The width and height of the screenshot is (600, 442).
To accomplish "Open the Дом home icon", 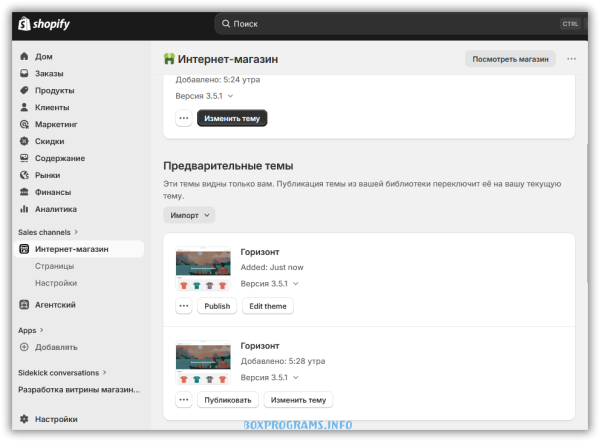I will coord(24,56).
